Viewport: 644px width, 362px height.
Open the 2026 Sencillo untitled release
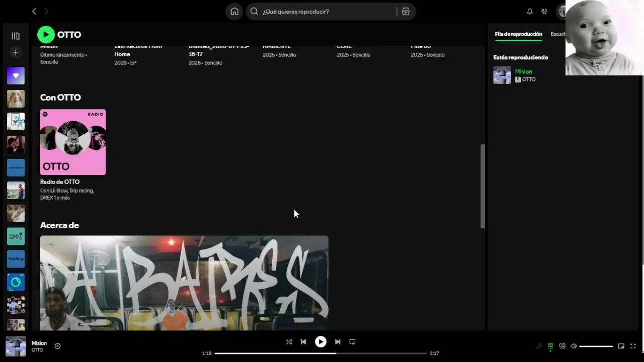(219, 50)
